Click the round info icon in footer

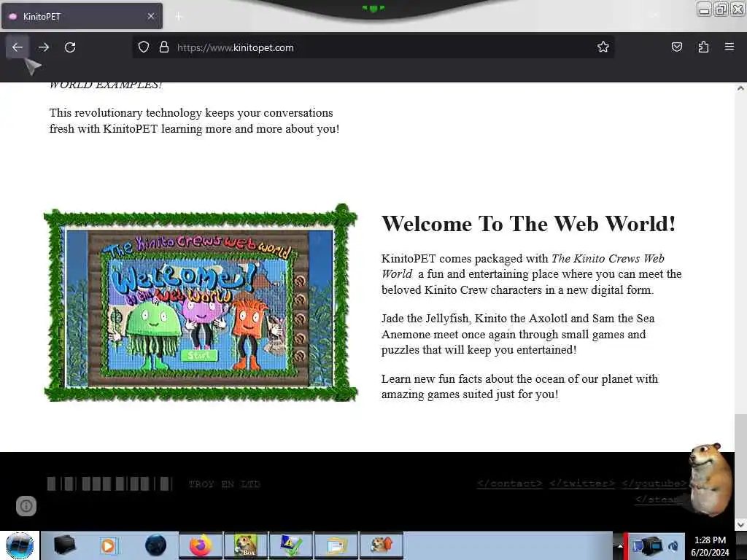point(26,506)
